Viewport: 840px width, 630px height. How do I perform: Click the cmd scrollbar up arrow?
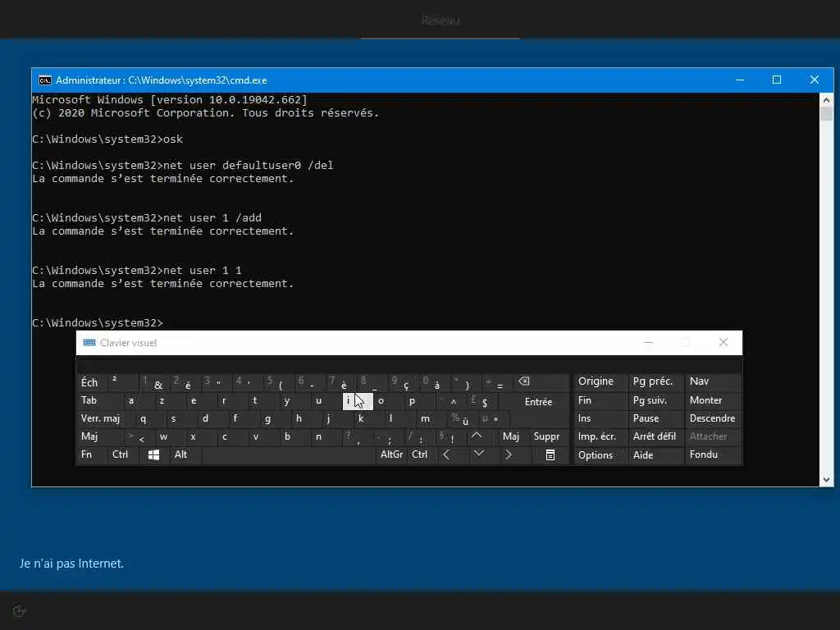pos(826,99)
